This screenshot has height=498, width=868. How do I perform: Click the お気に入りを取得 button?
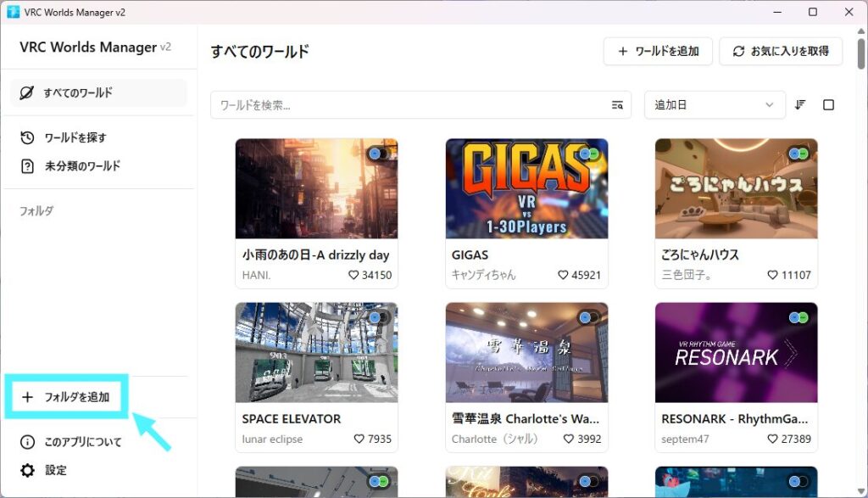tap(780, 51)
